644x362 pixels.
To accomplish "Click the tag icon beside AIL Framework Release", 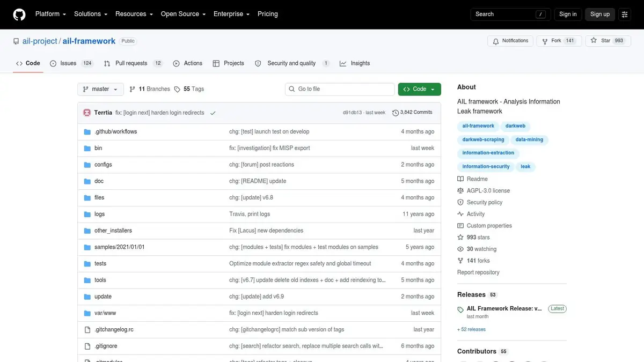I will (460, 309).
